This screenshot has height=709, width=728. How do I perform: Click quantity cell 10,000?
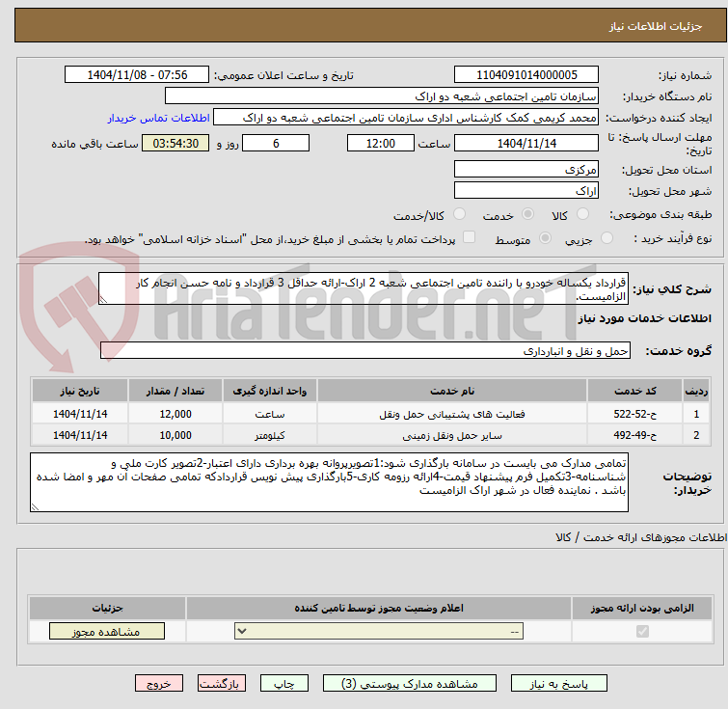tap(175, 435)
